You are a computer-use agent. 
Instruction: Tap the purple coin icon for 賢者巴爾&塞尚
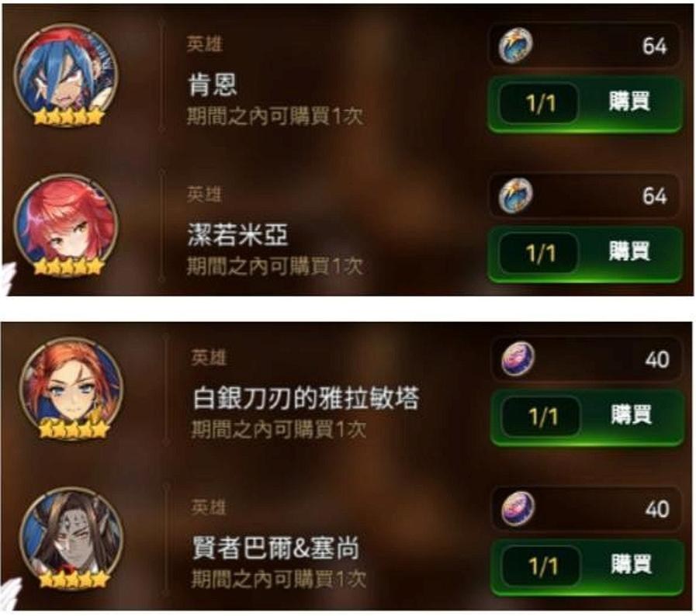[518, 509]
